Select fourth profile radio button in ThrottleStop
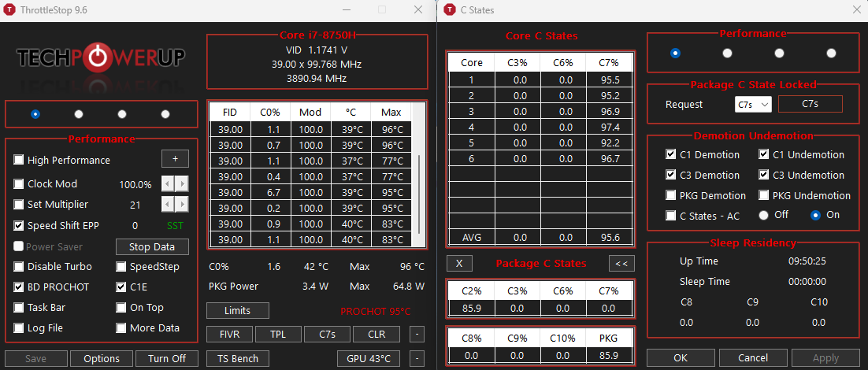Screen dimensions: 868x370 [165, 114]
